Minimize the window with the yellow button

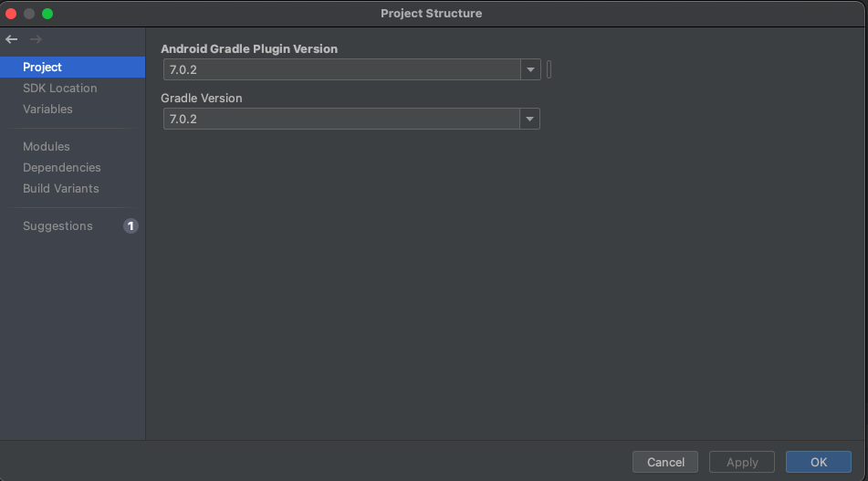pos(29,14)
